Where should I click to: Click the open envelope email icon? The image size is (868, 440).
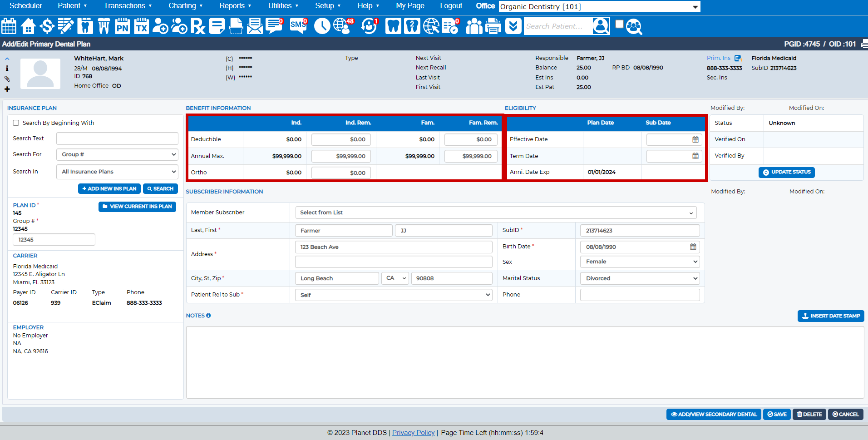255,26
